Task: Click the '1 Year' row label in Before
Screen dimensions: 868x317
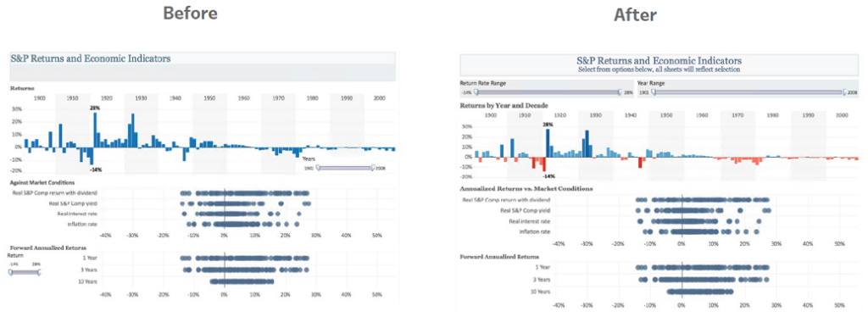Action: [91, 258]
